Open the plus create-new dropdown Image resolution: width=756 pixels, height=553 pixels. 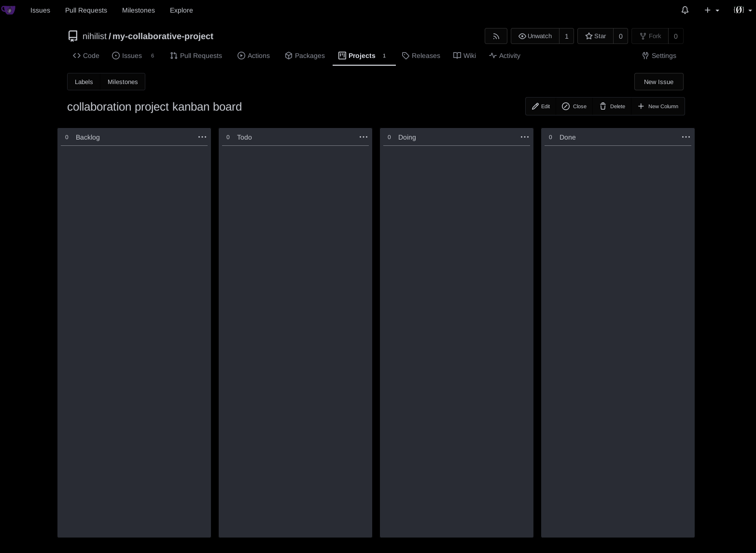tap(712, 10)
